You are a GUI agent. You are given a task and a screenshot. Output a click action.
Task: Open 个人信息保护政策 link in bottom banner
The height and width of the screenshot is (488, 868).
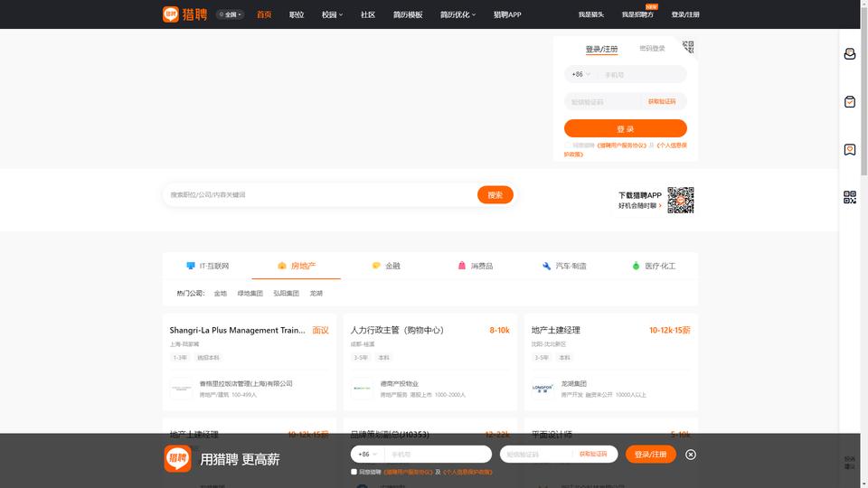[467, 472]
